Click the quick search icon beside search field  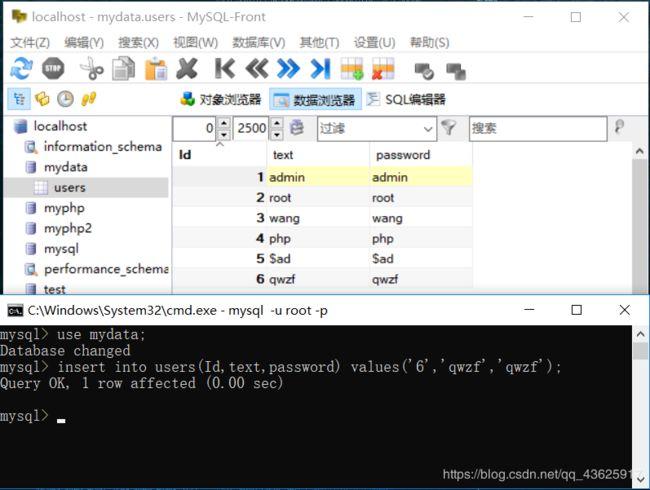point(619,127)
